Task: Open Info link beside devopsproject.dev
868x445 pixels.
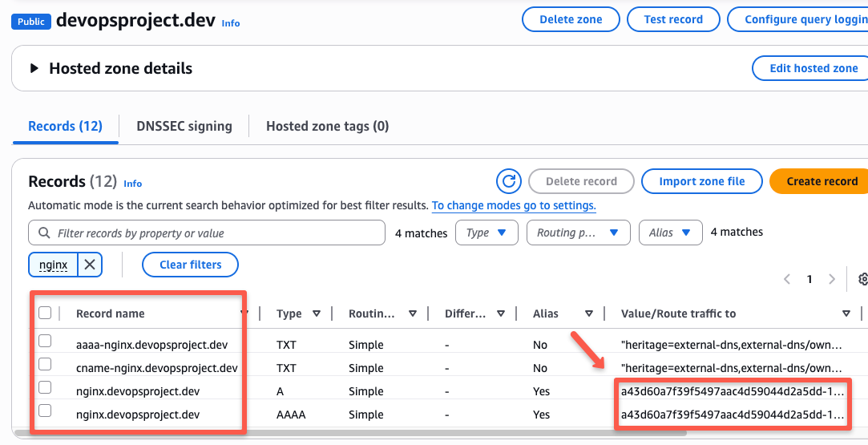Action: point(231,23)
